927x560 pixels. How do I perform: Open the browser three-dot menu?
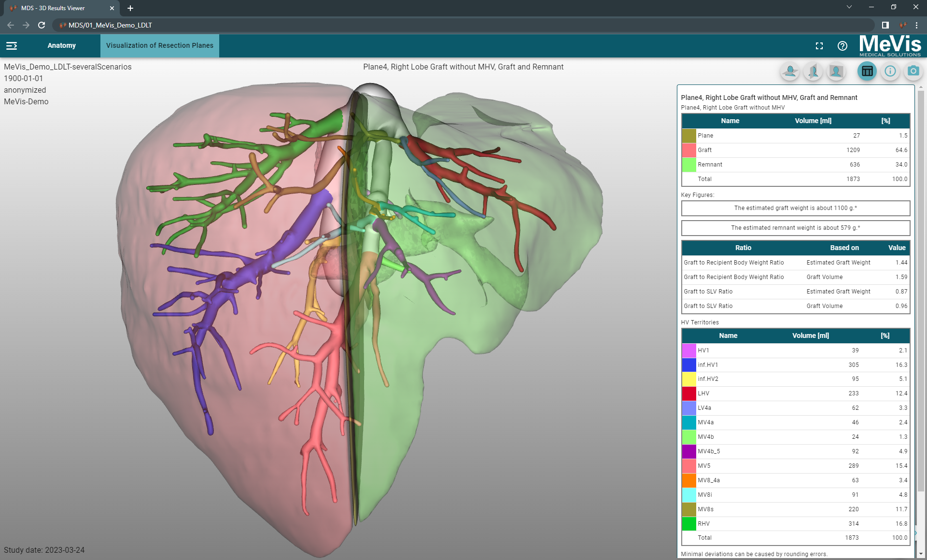[x=916, y=25]
